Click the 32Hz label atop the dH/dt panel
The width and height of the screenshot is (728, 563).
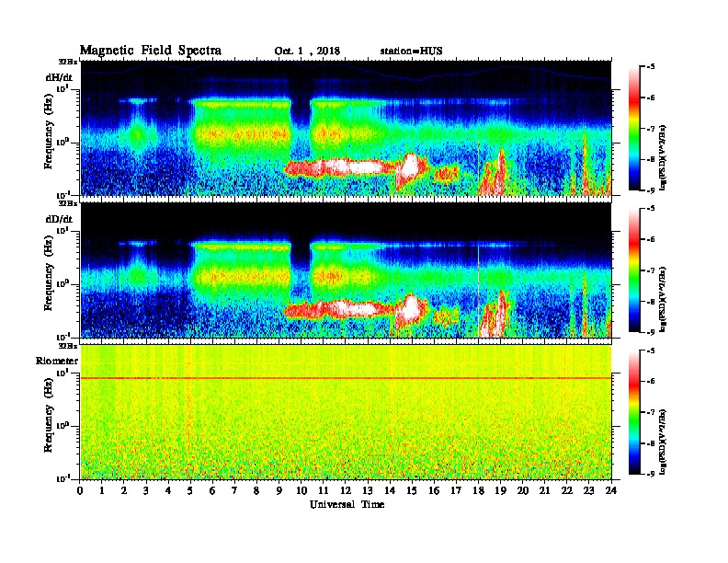68,62
